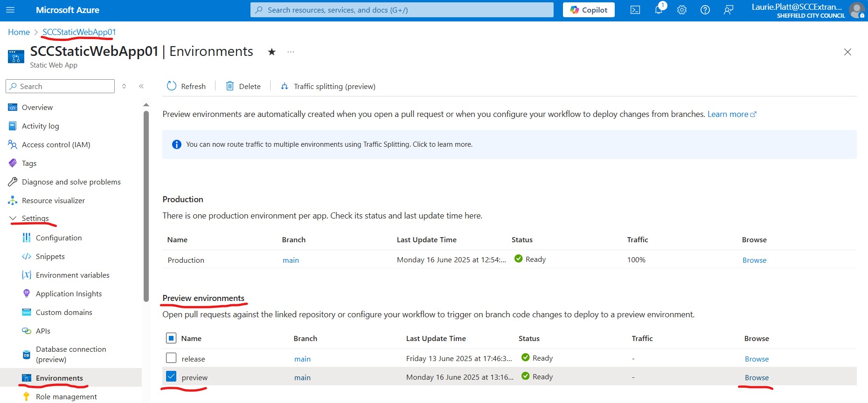The image size is (868, 403).
Task: Click the Ready status icon in Production row
Action: pyautogui.click(x=518, y=259)
